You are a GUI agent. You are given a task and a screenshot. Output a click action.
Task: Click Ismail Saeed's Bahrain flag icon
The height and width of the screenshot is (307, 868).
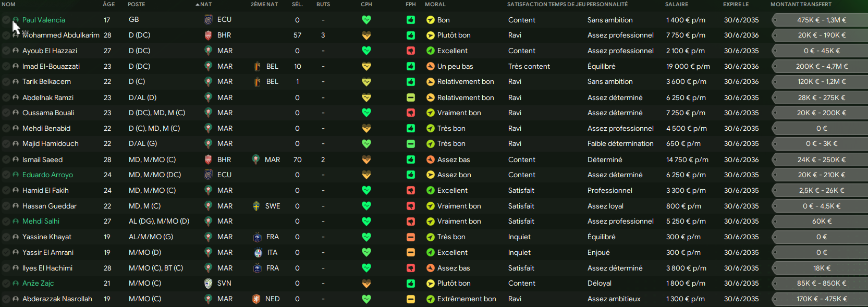[208, 159]
